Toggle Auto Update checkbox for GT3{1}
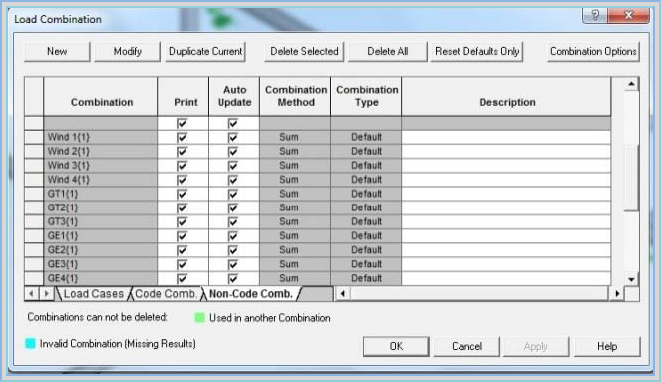The height and width of the screenshot is (382, 661). click(233, 222)
